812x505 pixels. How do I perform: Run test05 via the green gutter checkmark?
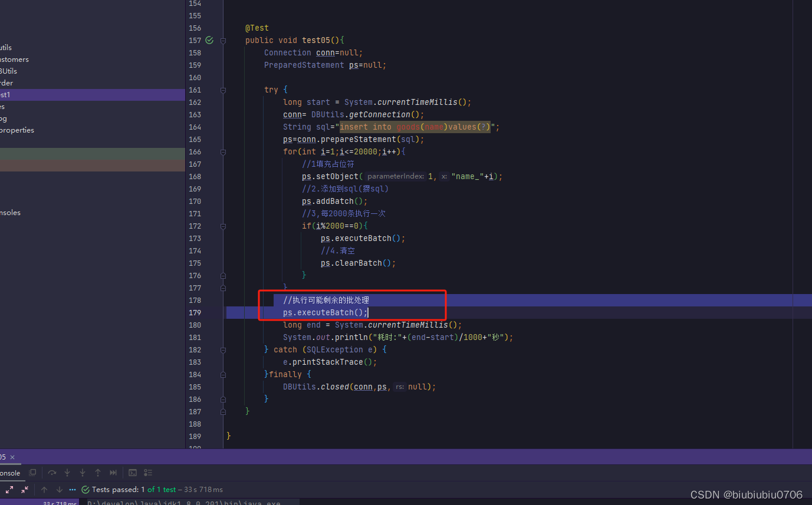209,40
